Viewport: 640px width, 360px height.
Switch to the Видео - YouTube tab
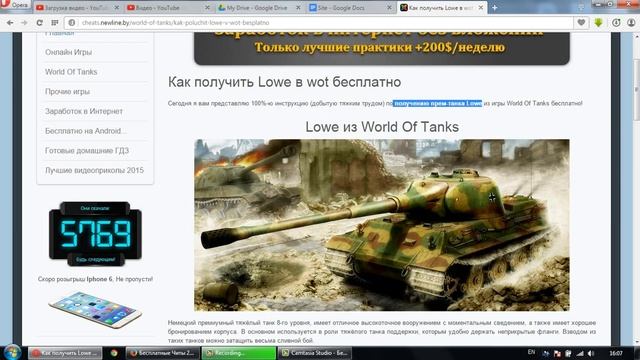click(x=168, y=8)
